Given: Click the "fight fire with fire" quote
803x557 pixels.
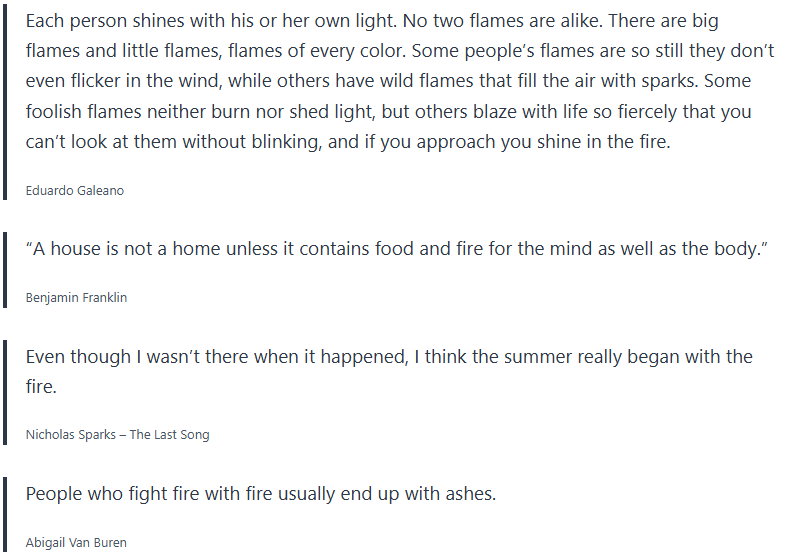Looking at the screenshot, I should coord(260,494).
